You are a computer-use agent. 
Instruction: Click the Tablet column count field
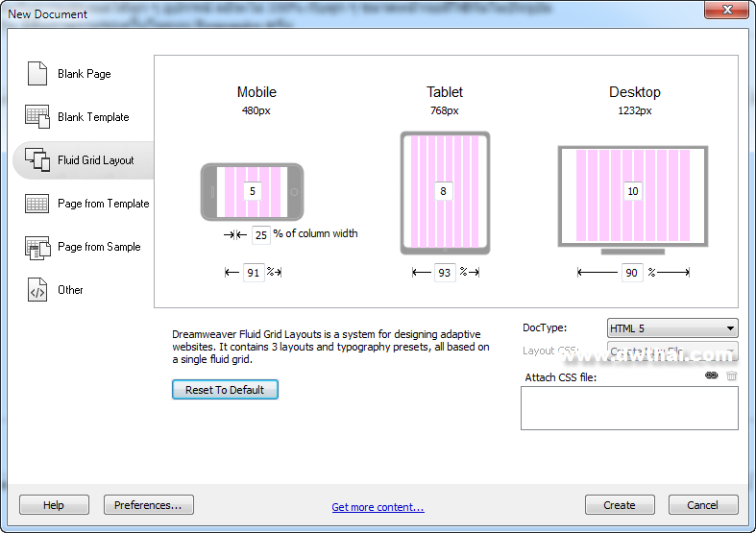tap(443, 191)
